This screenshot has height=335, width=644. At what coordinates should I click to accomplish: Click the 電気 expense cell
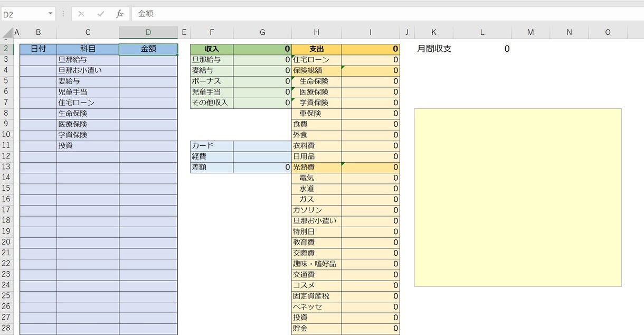316,178
